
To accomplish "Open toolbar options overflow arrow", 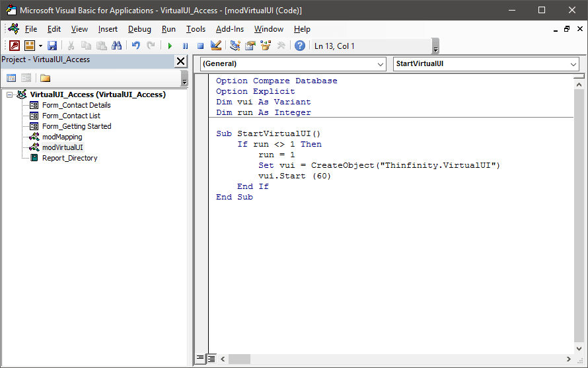I will [435, 46].
